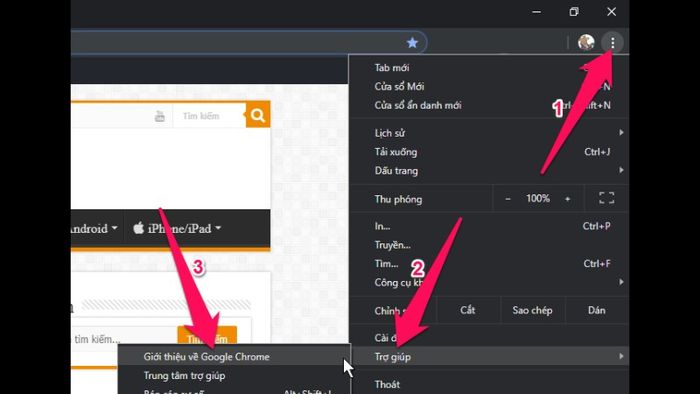Click the orange search magnifier button
Image resolution: width=700 pixels, height=394 pixels.
pyautogui.click(x=258, y=115)
